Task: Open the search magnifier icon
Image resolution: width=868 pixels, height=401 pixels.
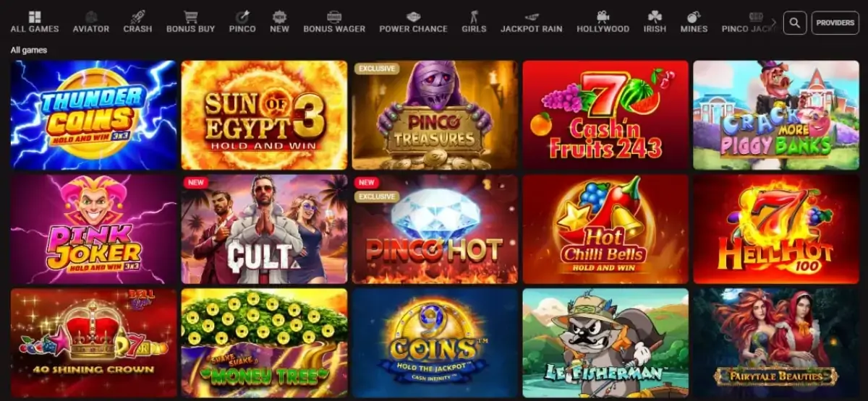Action: [x=794, y=23]
